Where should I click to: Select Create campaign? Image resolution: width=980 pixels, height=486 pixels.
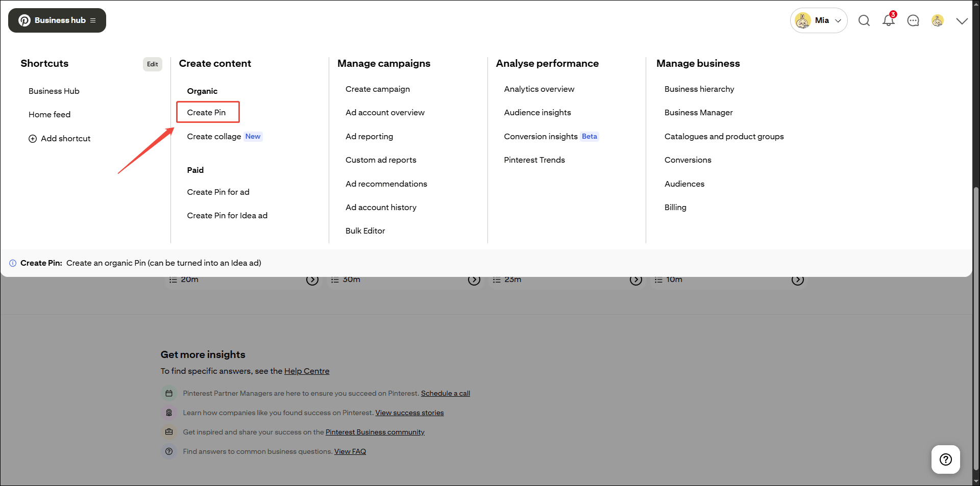pos(378,89)
